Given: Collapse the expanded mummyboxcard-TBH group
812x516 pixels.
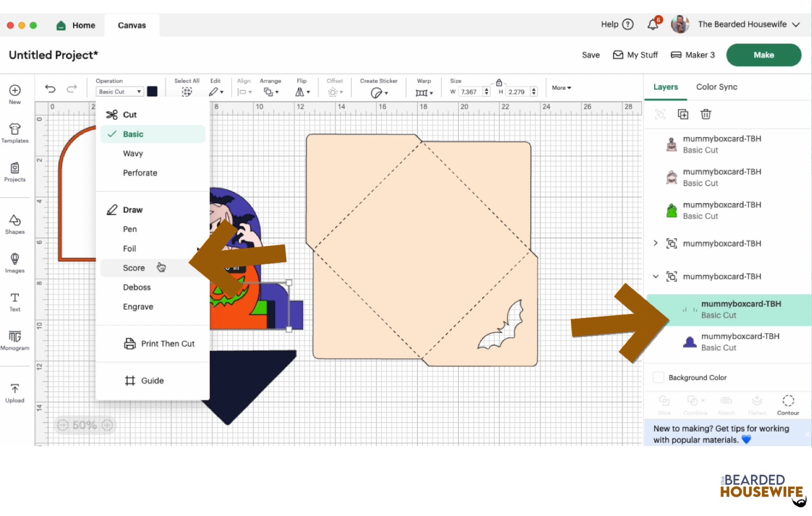Looking at the screenshot, I should 655,277.
